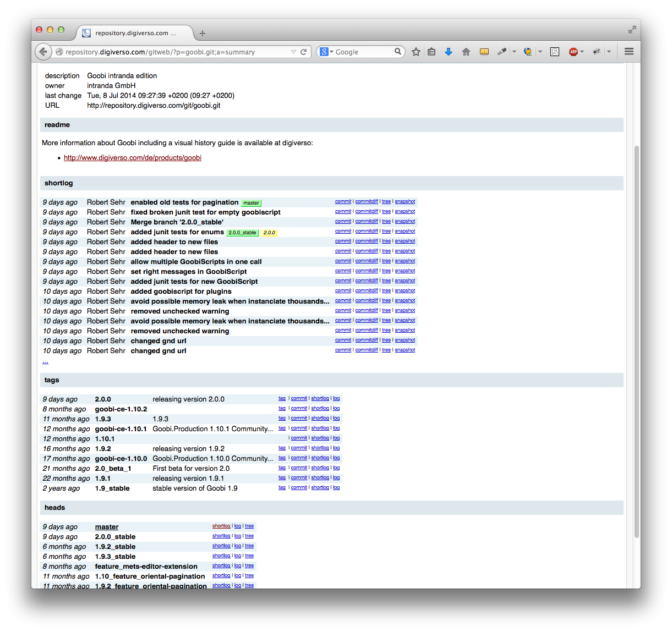Click log for tag 2.0_beta_1
The image size is (672, 632).
tap(336, 468)
